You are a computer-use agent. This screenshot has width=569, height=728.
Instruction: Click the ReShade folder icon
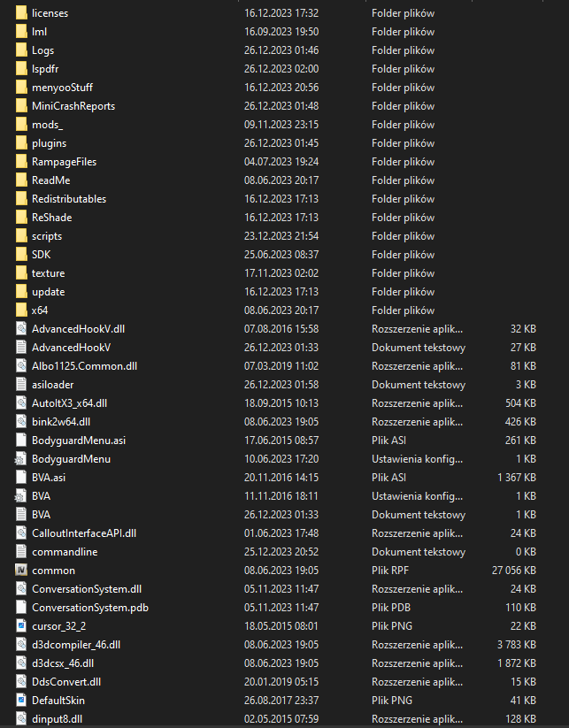pyautogui.click(x=21, y=218)
